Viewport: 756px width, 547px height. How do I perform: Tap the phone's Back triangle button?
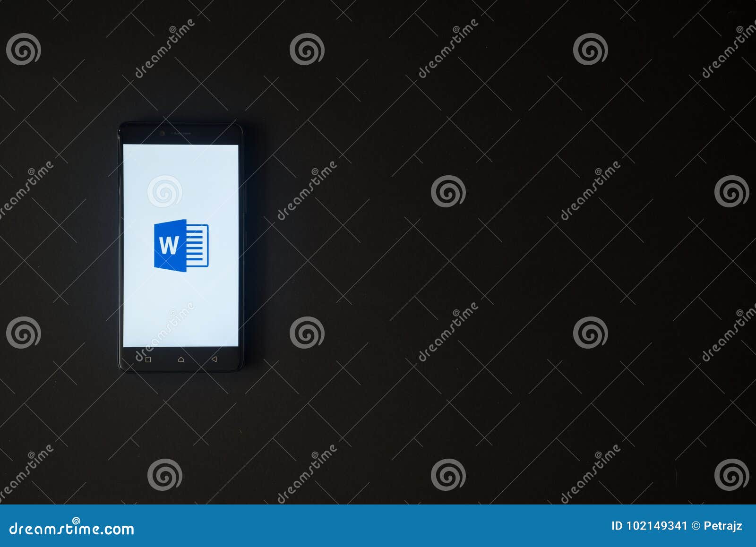click(x=214, y=359)
